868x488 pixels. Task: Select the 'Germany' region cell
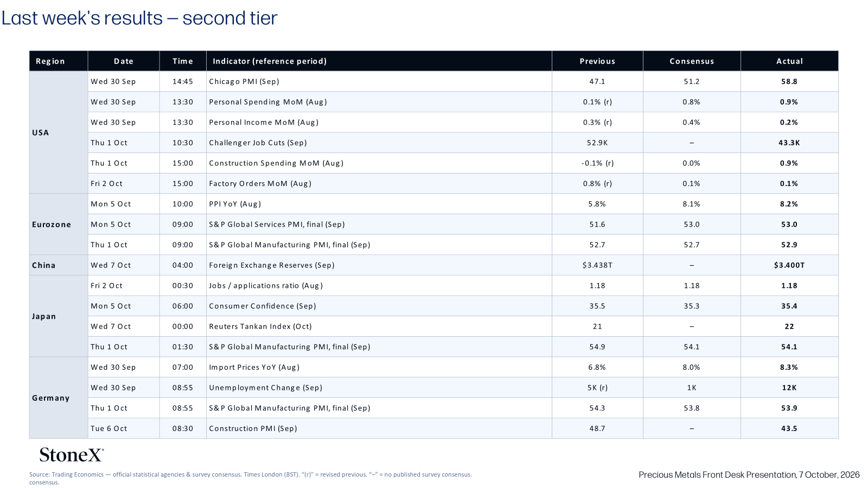point(59,397)
